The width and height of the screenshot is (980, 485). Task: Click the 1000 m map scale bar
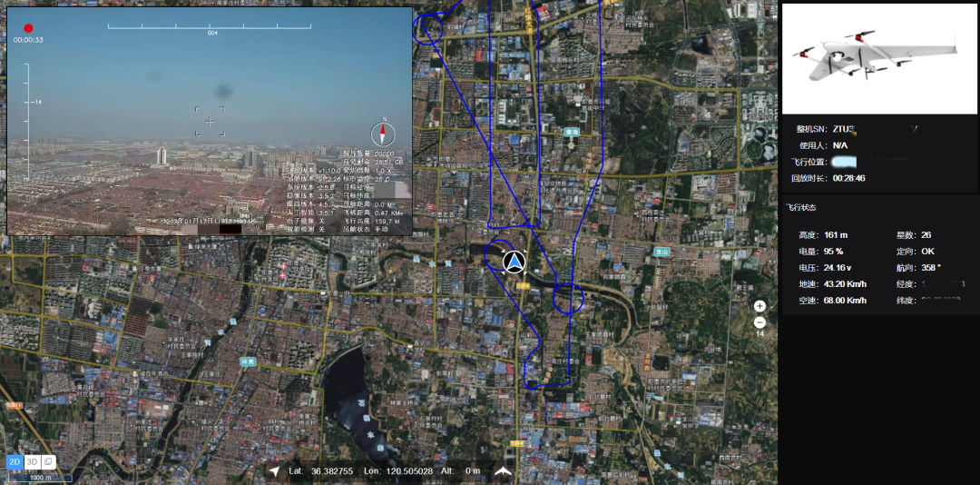(x=40, y=477)
